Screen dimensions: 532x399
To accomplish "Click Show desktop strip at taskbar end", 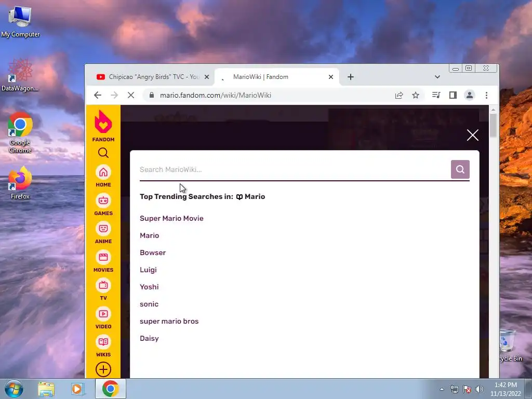I will click(528, 389).
